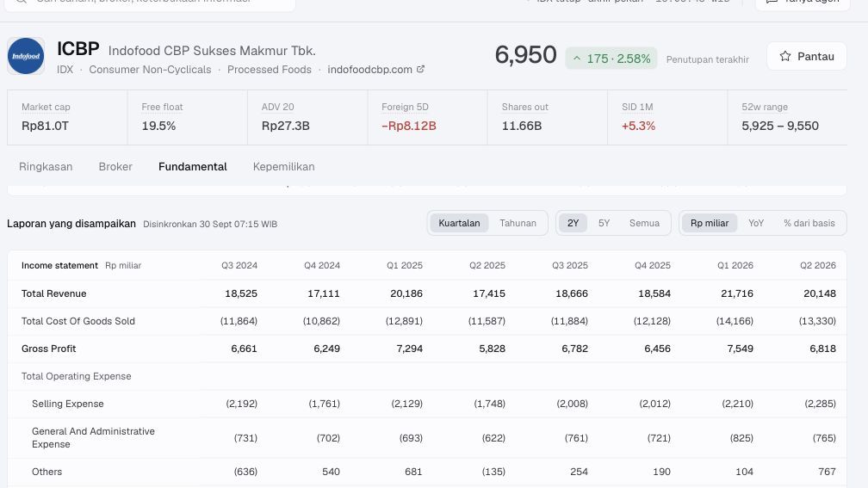Viewport: 868px width, 488px height.
Task: Select the 2Y time range
Action: point(573,223)
